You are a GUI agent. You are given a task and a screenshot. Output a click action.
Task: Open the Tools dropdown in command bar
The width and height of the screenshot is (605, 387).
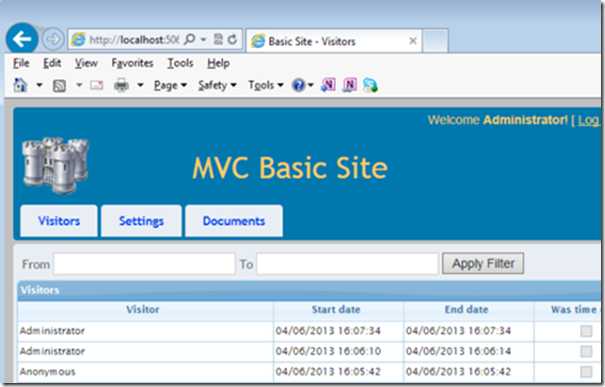265,85
